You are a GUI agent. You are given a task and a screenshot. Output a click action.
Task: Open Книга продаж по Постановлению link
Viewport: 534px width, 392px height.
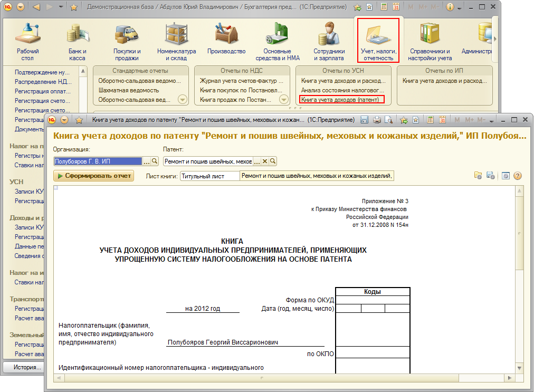click(x=236, y=100)
